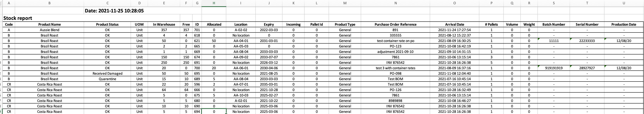Click the batch number 11111 cell
Viewport: 644px width, 114px height.
coord(554,41)
